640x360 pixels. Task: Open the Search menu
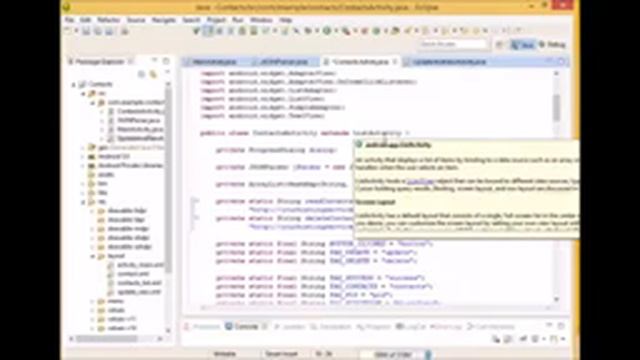point(191,20)
